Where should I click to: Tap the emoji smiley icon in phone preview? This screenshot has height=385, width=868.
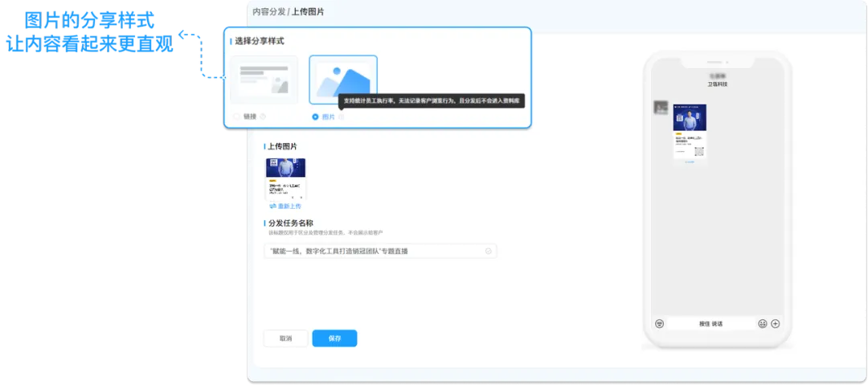[x=762, y=324]
